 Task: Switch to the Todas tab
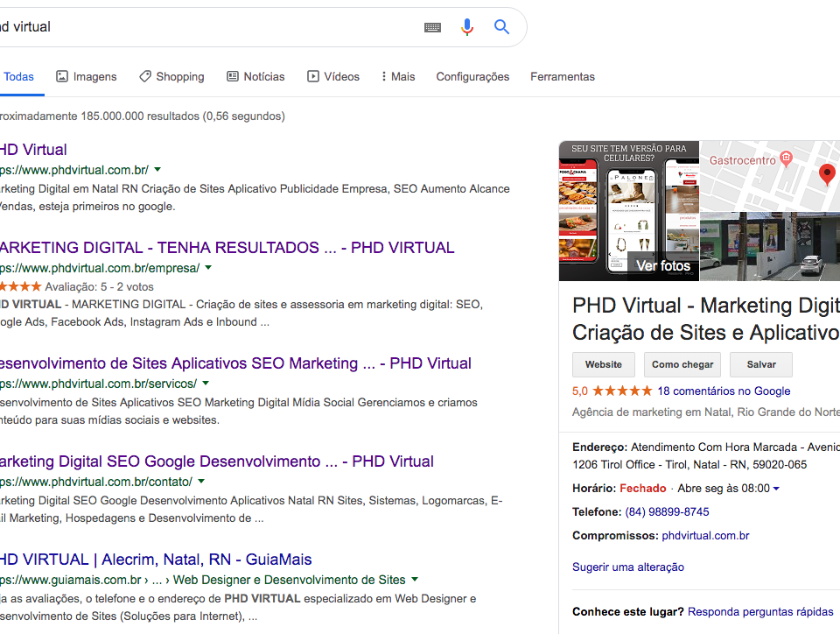click(x=18, y=77)
